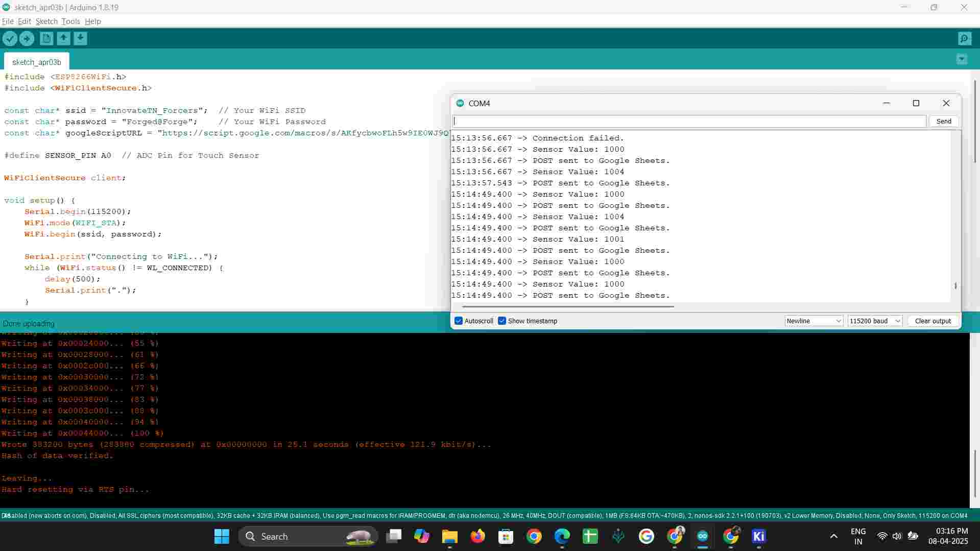This screenshot has height=551, width=980.
Task: Click the upload console vertical scrollbar
Action: [x=975, y=473]
